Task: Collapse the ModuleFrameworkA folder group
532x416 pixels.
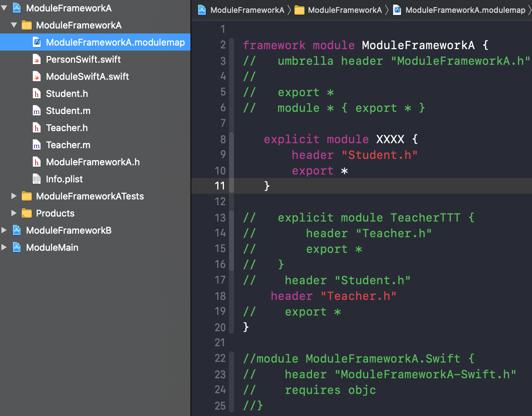Action: pyautogui.click(x=14, y=25)
